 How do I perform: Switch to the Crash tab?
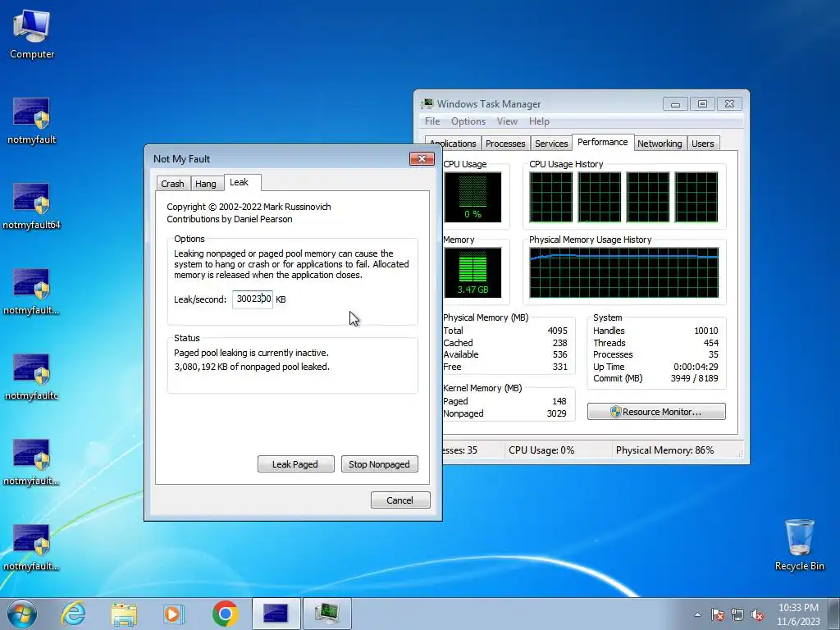pos(172,184)
